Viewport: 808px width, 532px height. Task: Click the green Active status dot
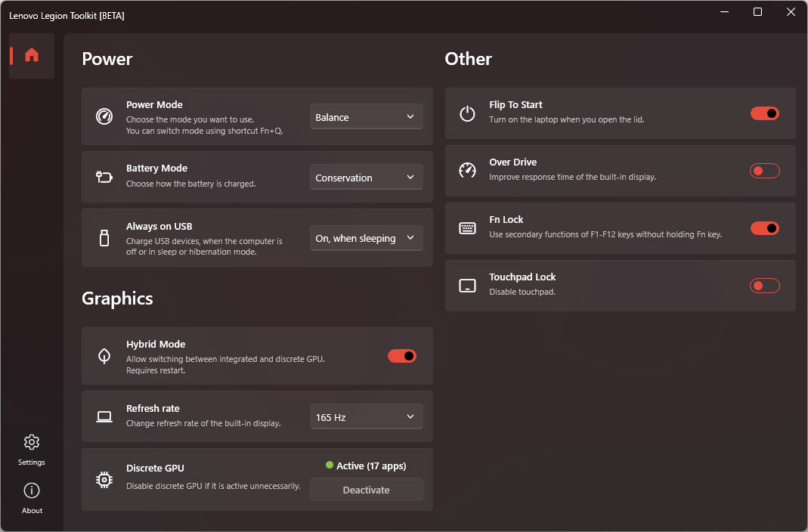pos(330,465)
